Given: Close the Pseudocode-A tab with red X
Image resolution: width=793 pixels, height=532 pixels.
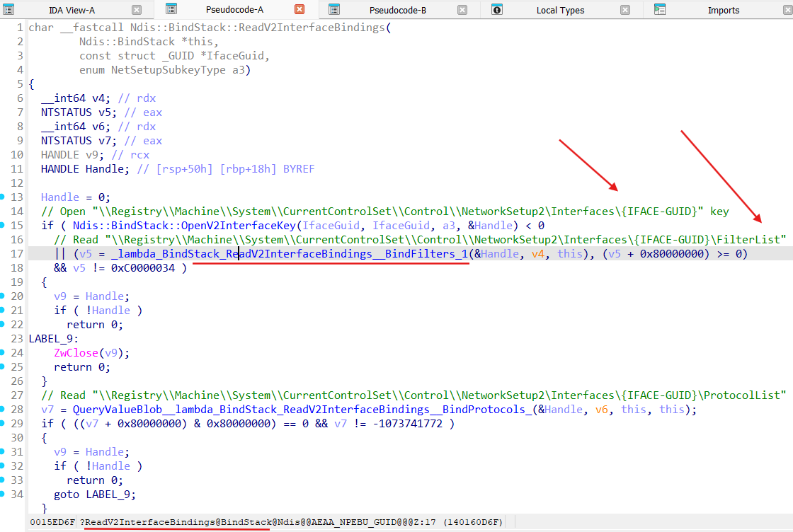Looking at the screenshot, I should 299,10.
